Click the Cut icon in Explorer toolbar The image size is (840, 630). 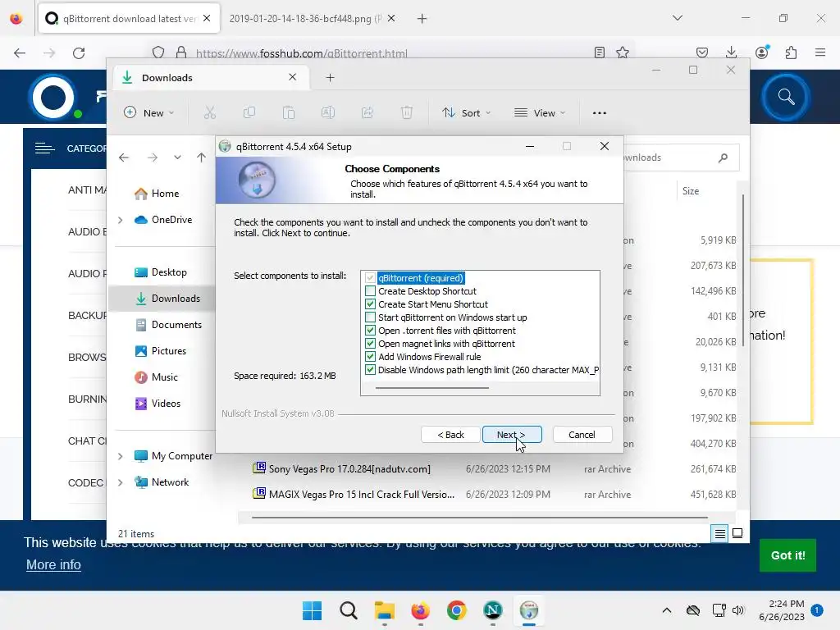point(210,113)
